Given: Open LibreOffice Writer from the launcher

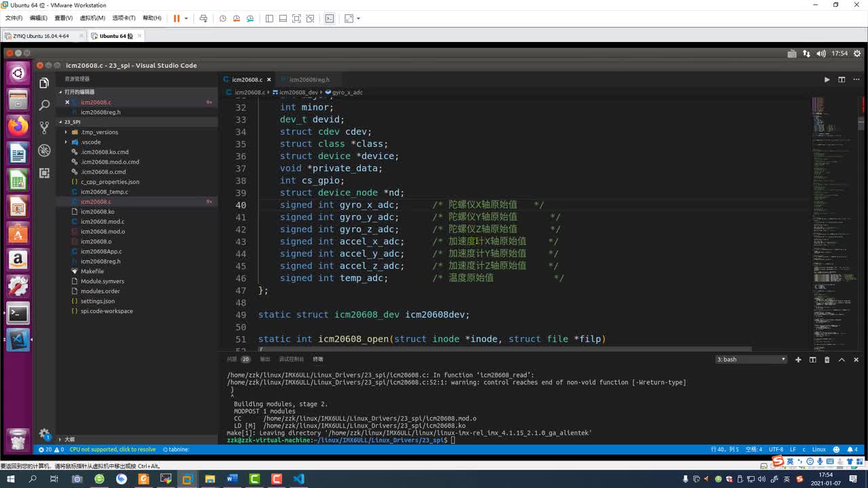Looking at the screenshot, I should pos(18,153).
